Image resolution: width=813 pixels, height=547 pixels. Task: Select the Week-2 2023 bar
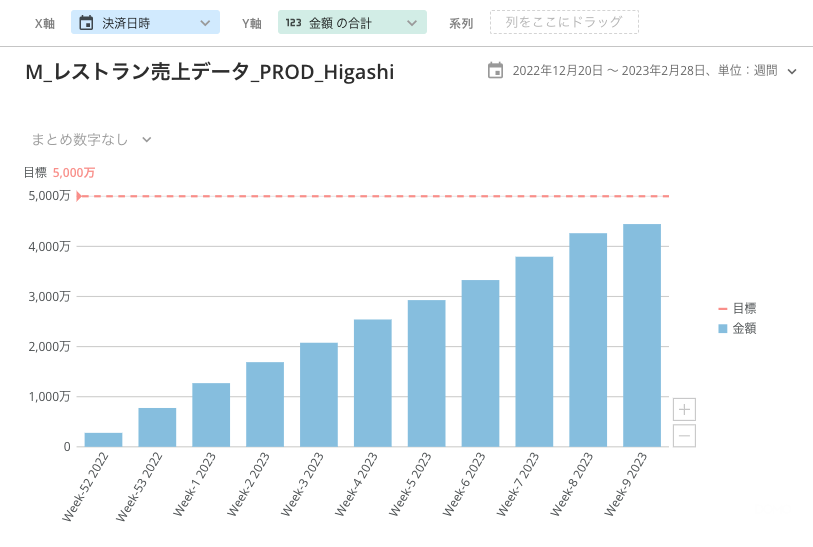click(x=265, y=404)
